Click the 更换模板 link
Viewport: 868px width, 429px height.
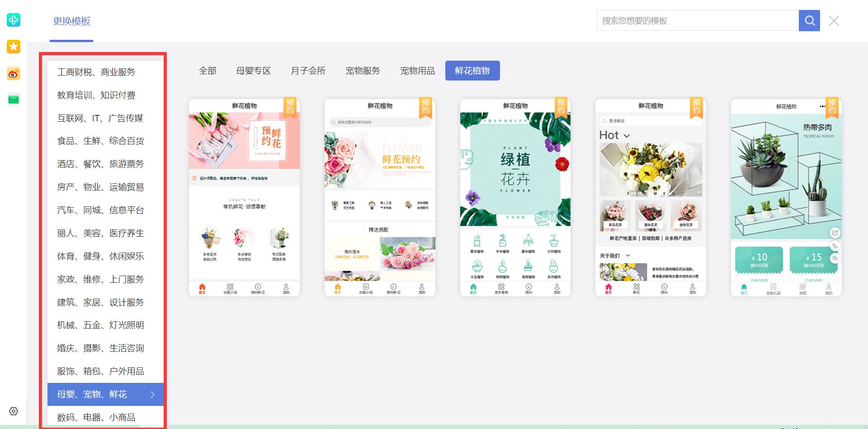71,21
